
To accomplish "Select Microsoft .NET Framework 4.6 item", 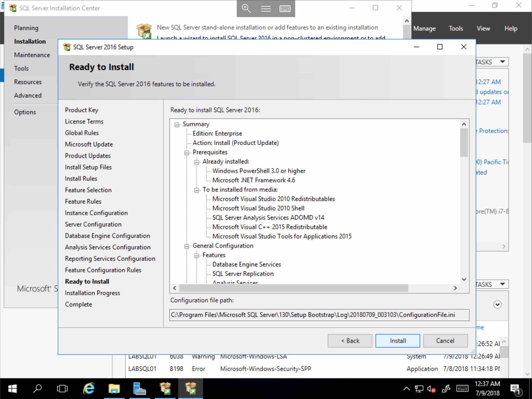I will (x=254, y=180).
